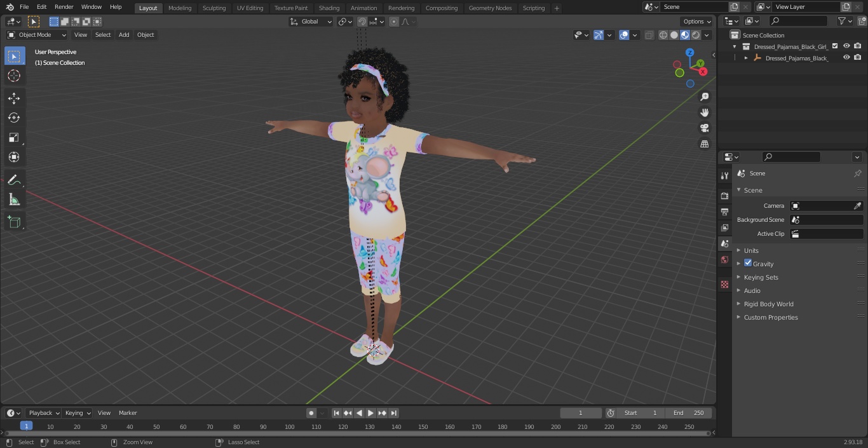Open the File menu
This screenshot has height=448, width=868.
tap(24, 7)
